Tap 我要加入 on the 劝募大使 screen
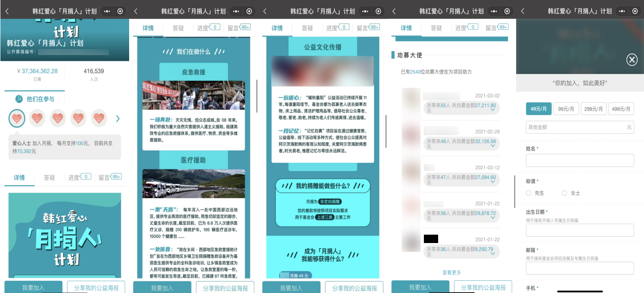The image size is (644, 293). (x=420, y=288)
